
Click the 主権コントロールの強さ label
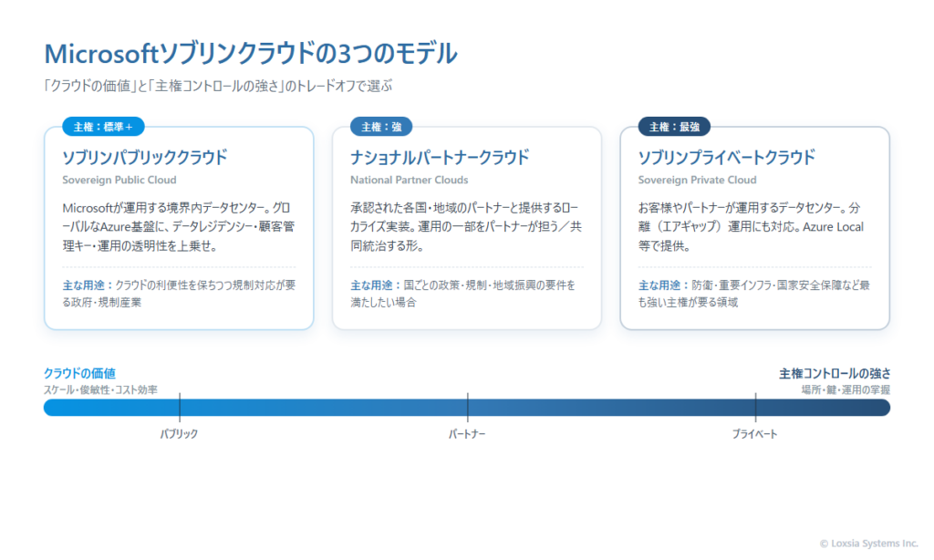835,374
